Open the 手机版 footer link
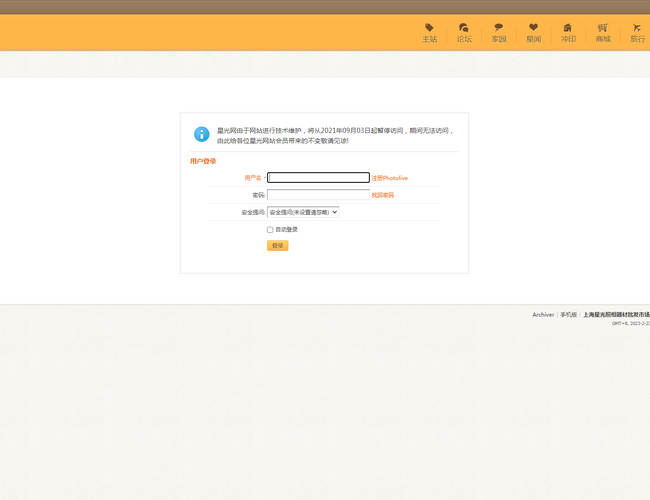Image resolution: width=650 pixels, height=500 pixels. click(568, 315)
